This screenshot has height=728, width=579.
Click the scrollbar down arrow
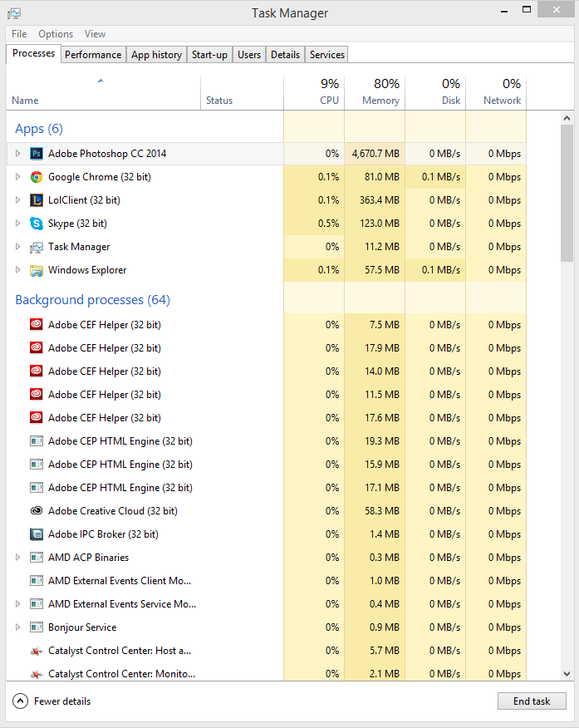(567, 674)
